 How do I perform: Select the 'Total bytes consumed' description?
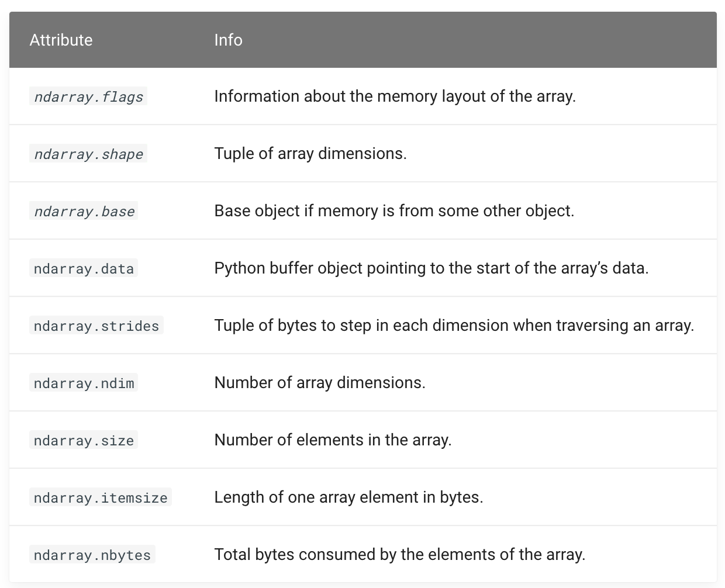pyautogui.click(x=400, y=554)
